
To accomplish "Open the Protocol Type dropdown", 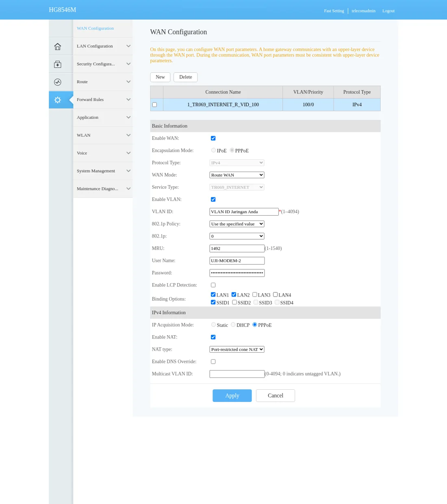I will coord(237,163).
